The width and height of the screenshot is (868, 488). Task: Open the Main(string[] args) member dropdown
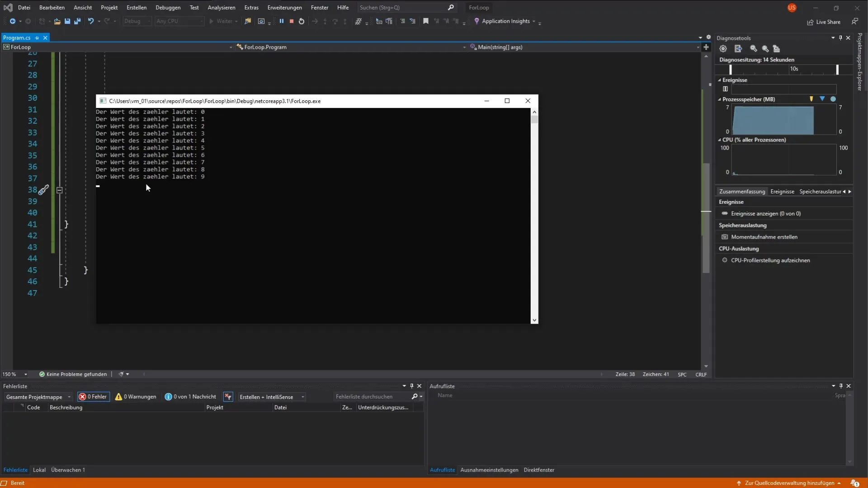click(x=584, y=47)
